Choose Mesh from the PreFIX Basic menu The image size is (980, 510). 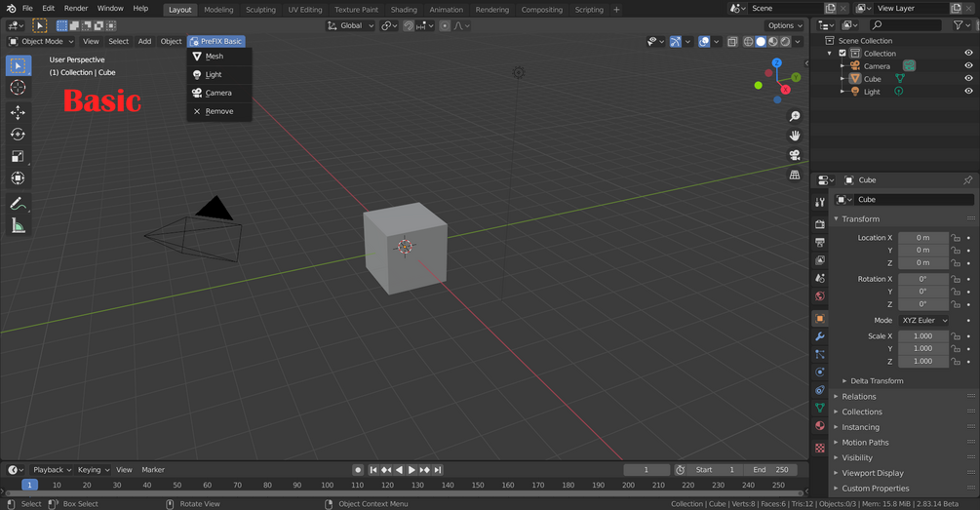coord(219,57)
